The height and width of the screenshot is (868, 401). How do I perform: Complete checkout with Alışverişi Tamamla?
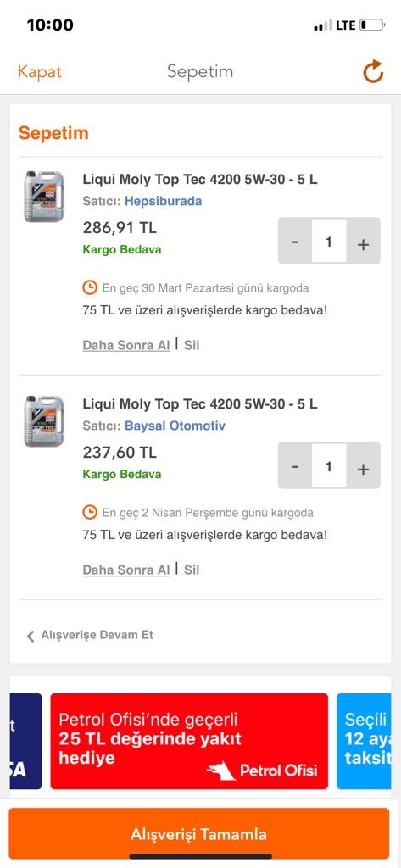click(x=199, y=834)
